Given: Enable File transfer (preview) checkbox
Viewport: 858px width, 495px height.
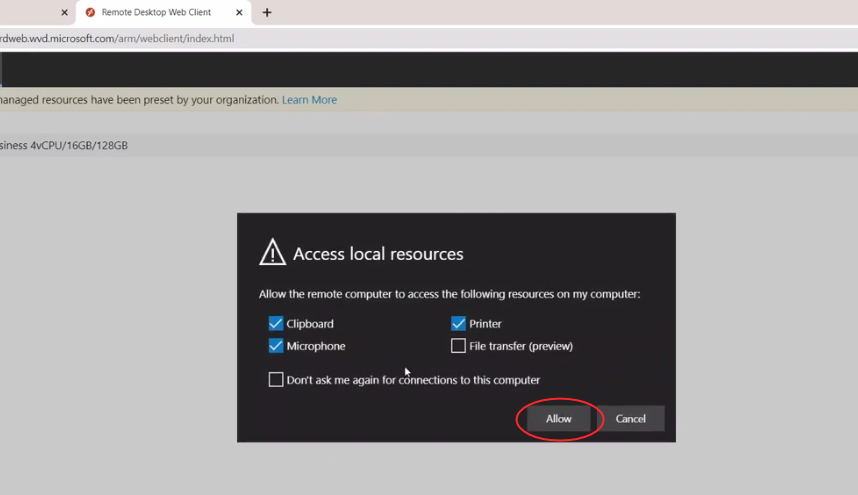Looking at the screenshot, I should (458, 346).
